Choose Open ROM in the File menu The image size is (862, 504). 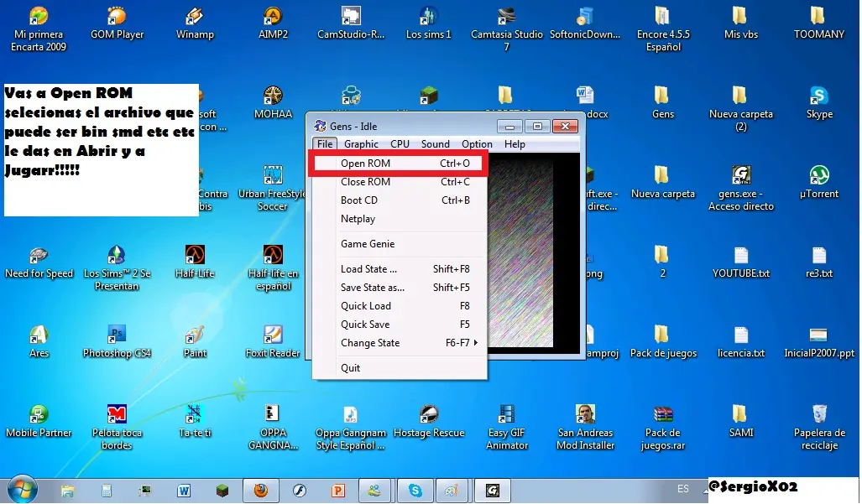[400, 163]
